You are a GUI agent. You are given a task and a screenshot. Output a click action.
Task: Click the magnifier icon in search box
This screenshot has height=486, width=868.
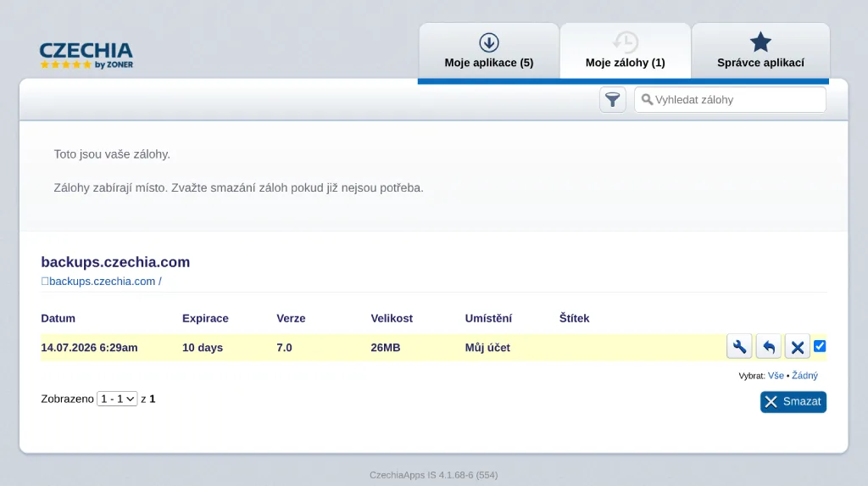click(x=647, y=100)
